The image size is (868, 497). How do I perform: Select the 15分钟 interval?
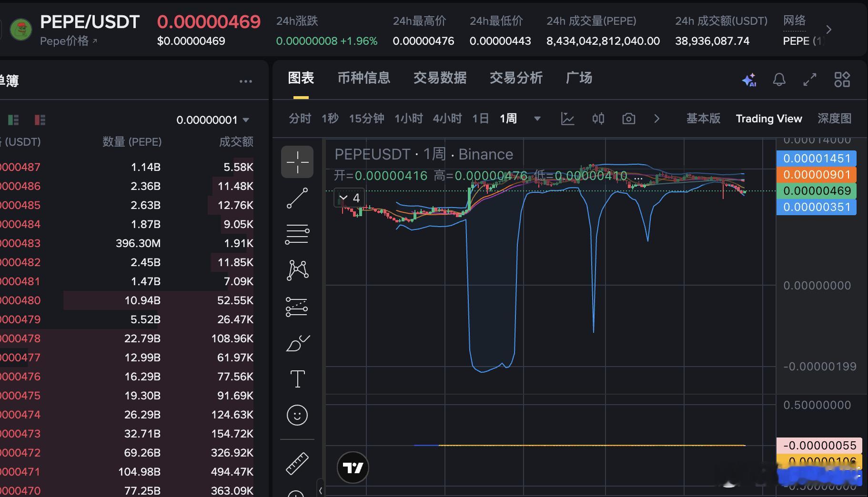pyautogui.click(x=367, y=119)
